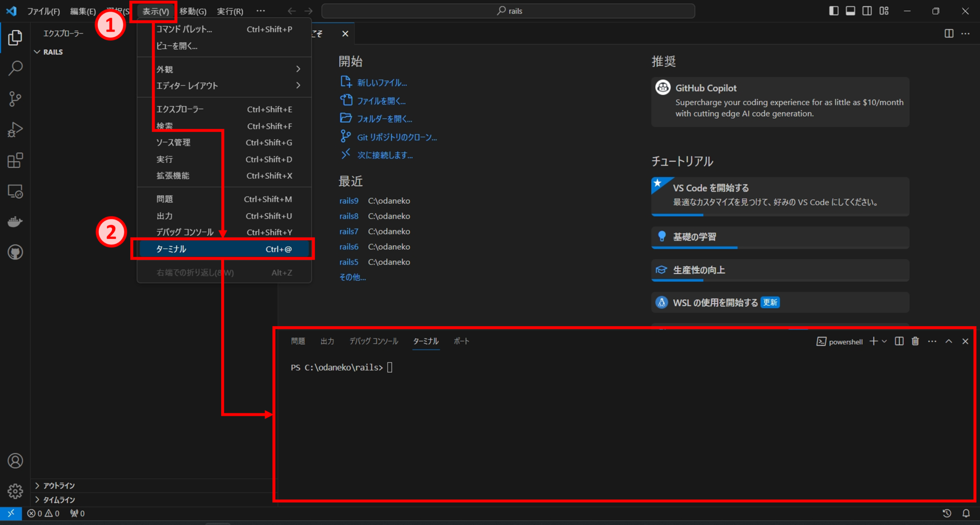
Task: Open the 移動 menu
Action: (193, 11)
